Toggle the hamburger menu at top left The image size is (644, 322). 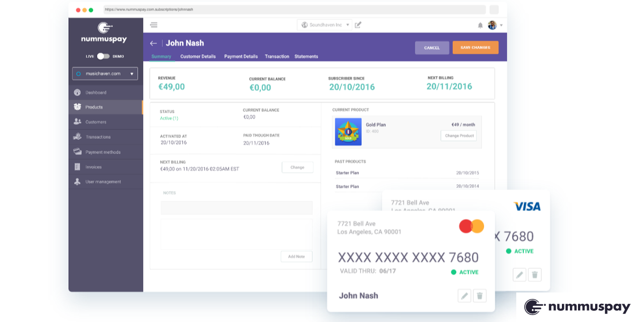pyautogui.click(x=153, y=24)
